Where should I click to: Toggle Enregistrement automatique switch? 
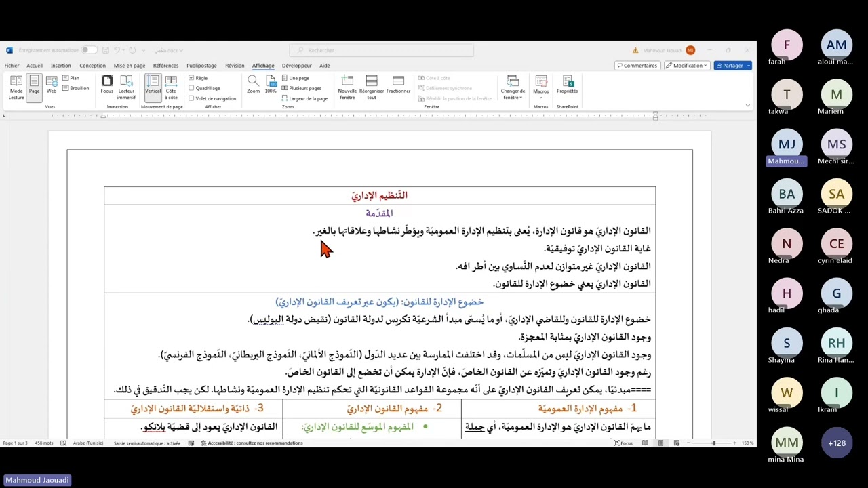click(88, 50)
